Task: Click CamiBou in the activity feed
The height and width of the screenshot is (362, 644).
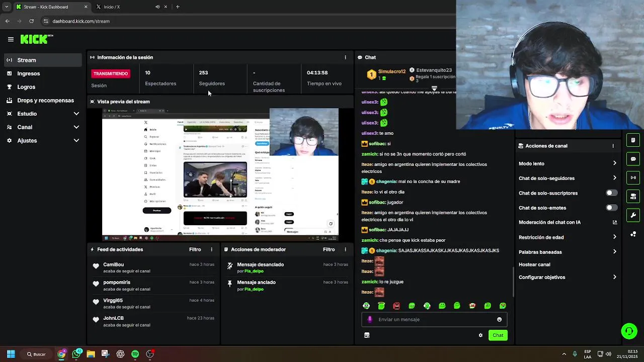Action: point(113,264)
